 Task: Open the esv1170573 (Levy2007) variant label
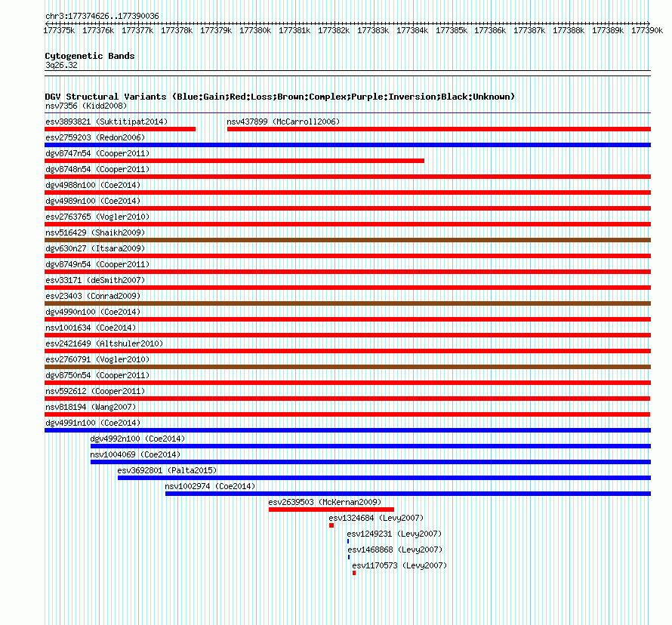coord(399,565)
